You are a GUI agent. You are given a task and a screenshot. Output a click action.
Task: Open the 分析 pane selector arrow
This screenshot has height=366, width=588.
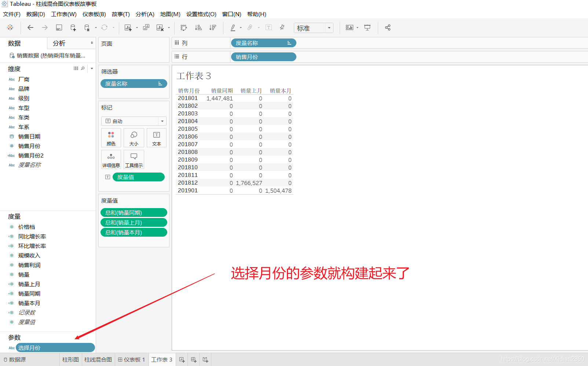coord(92,43)
